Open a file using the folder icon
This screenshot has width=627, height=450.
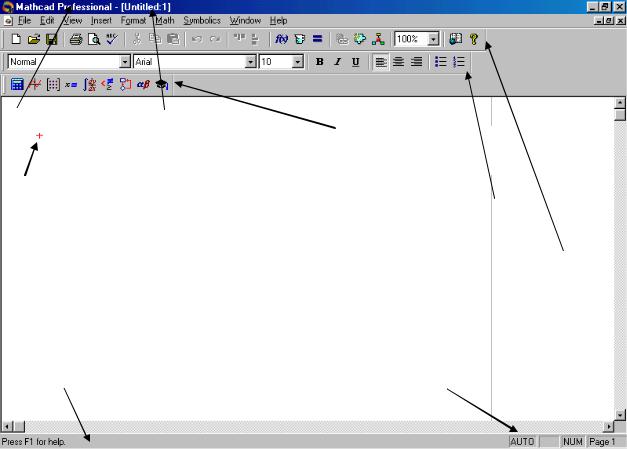pyautogui.click(x=34, y=39)
